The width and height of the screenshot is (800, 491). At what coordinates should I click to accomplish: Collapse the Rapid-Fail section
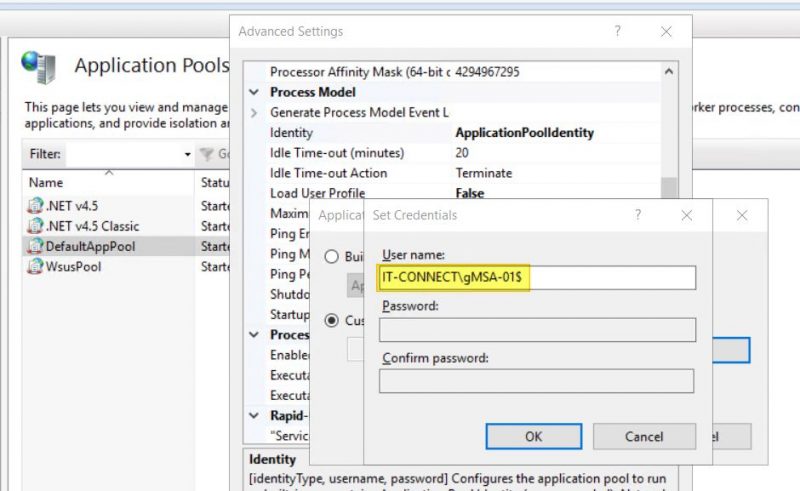coord(254,415)
